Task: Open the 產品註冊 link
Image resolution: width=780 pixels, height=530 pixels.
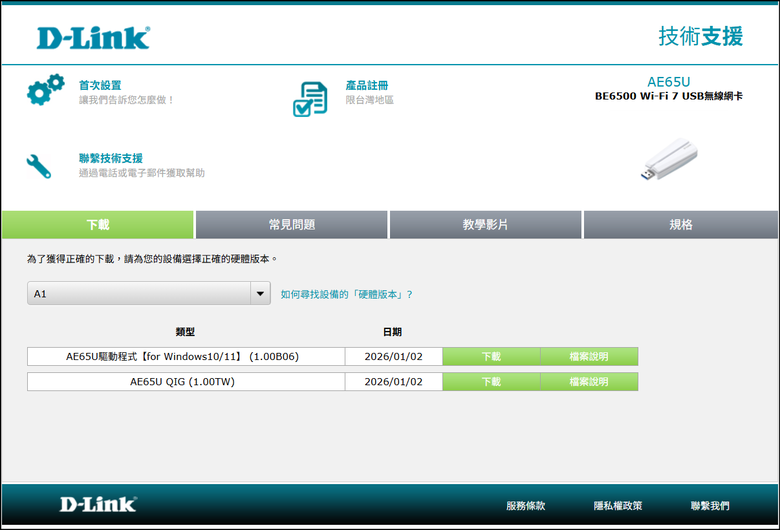Action: (x=367, y=85)
